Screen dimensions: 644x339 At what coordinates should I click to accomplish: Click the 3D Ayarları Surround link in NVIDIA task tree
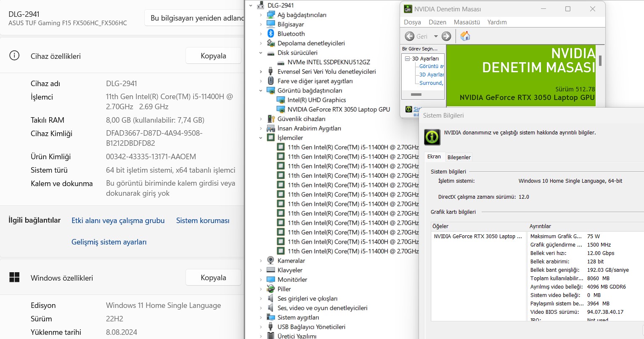coord(431,83)
